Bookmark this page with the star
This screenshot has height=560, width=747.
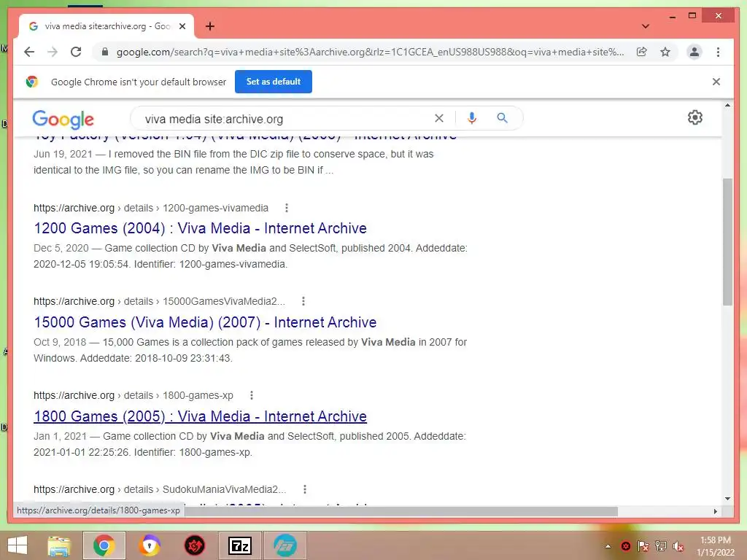pos(665,52)
